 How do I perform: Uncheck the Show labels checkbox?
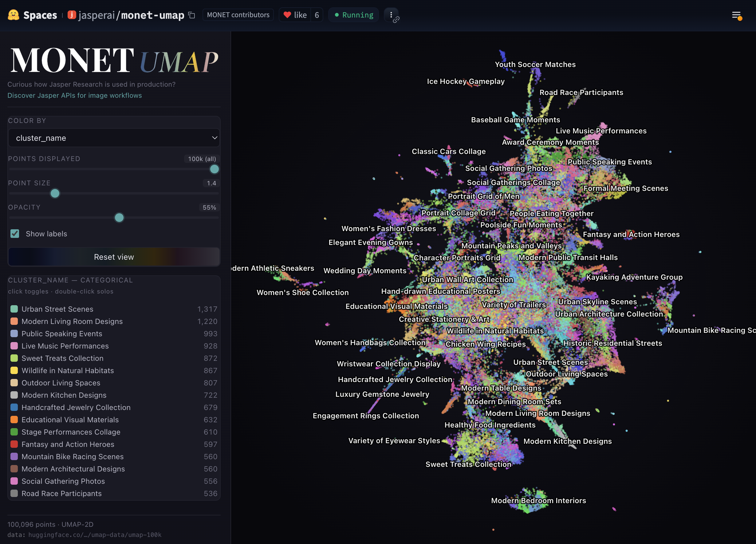(x=15, y=234)
